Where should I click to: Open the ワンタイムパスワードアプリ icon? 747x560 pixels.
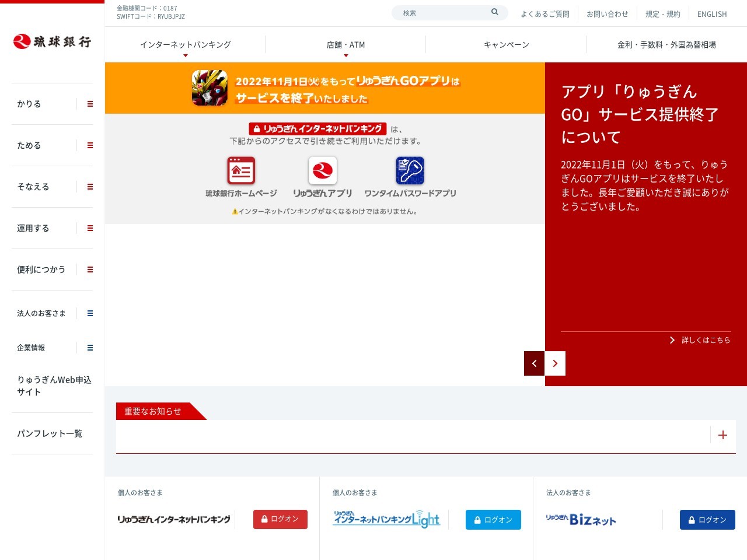coord(410,170)
